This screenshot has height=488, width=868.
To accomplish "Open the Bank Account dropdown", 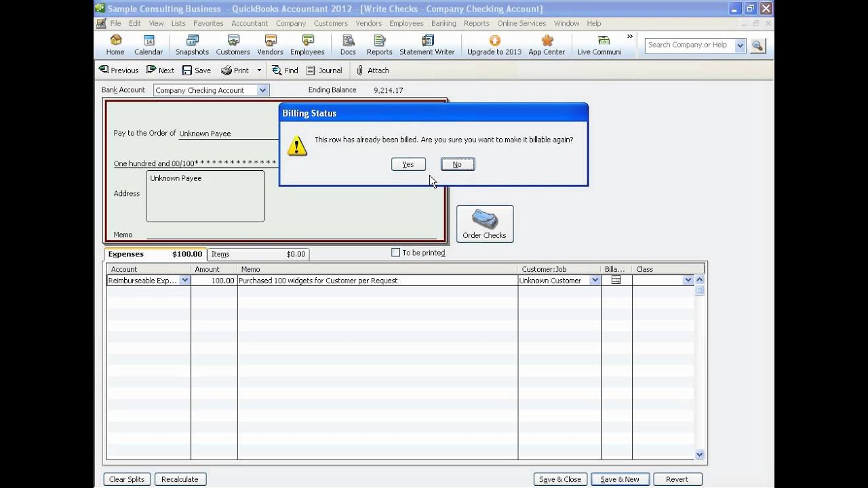I will pos(263,90).
